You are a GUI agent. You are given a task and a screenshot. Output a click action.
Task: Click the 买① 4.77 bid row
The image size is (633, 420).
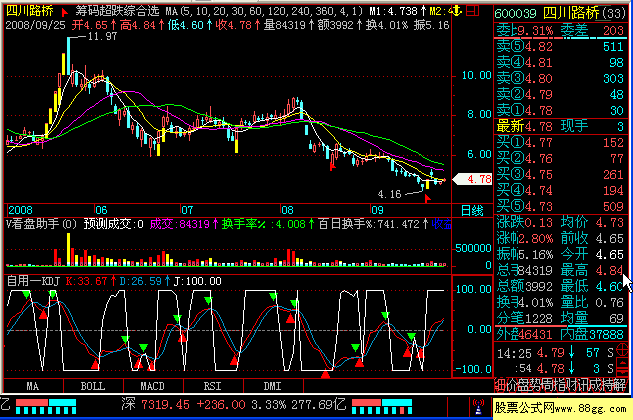[560, 143]
